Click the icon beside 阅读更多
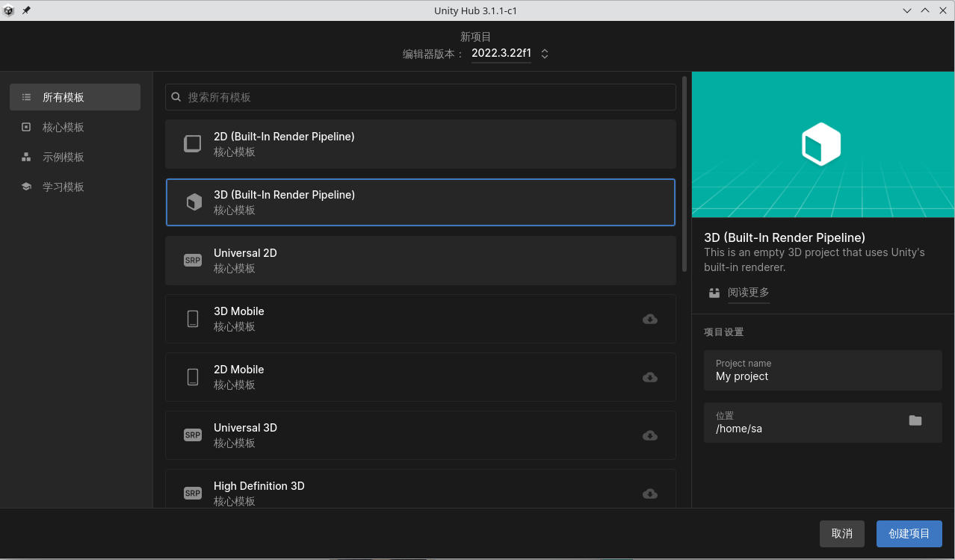Screen dimensions: 955x560 point(714,293)
